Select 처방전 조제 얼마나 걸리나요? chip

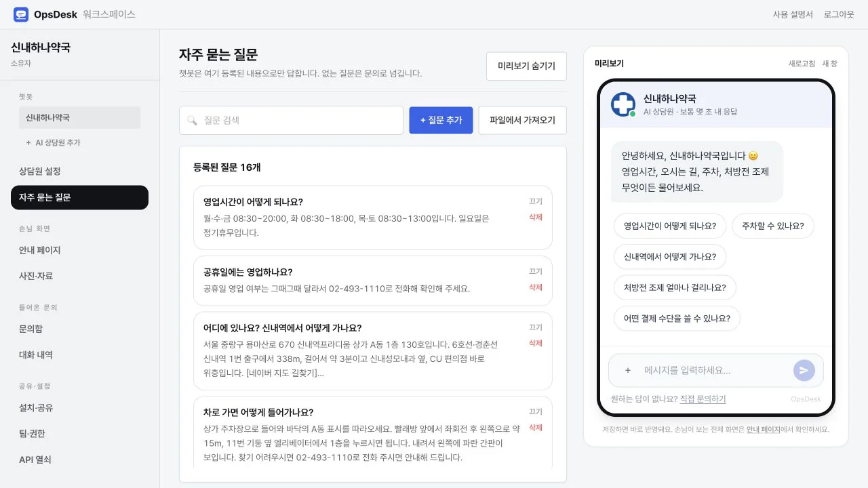point(675,287)
